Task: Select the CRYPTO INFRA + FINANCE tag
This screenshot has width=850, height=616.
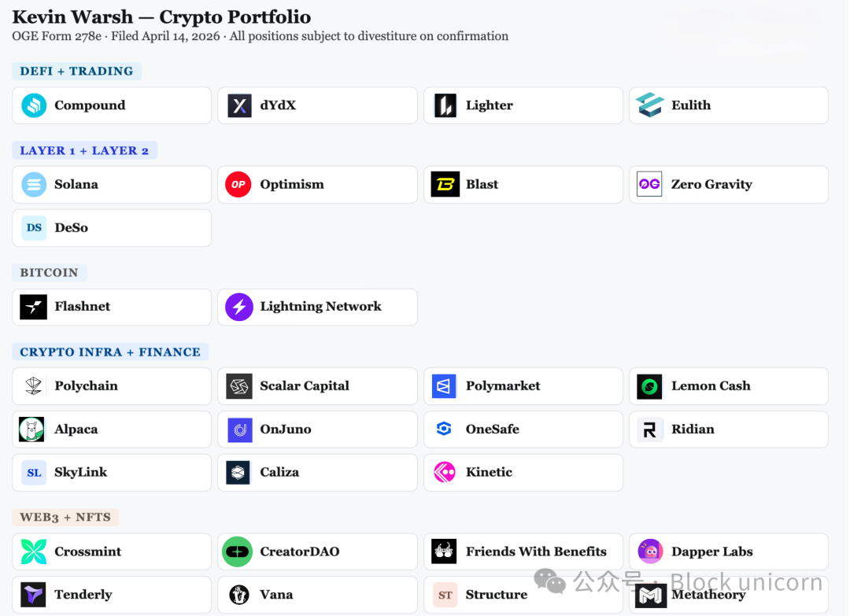Action: tap(110, 352)
